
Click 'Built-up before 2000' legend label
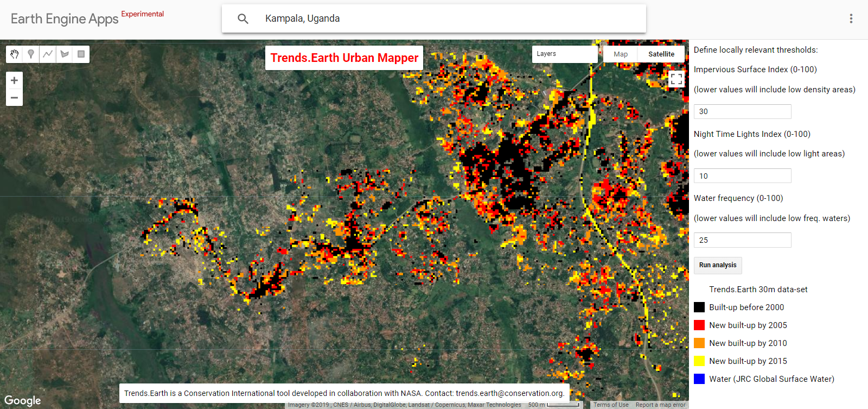point(746,307)
